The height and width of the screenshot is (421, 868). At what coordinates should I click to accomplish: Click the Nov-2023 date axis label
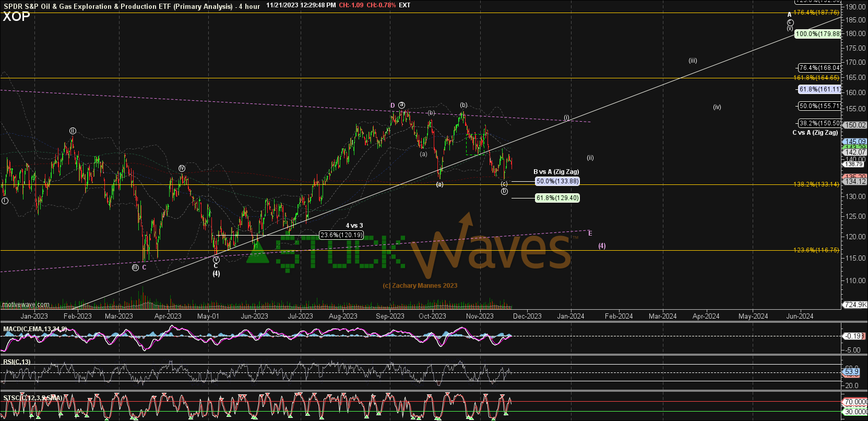480,316
